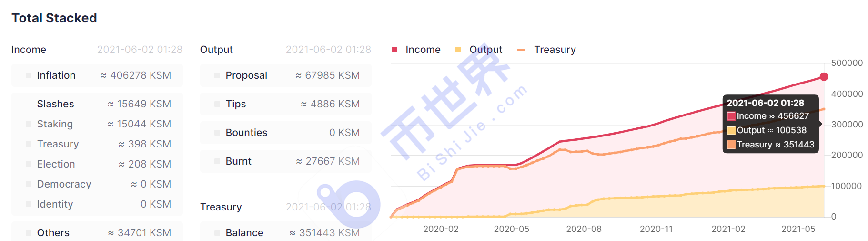
Task: Click the red data point on Income line
Action: point(824,77)
